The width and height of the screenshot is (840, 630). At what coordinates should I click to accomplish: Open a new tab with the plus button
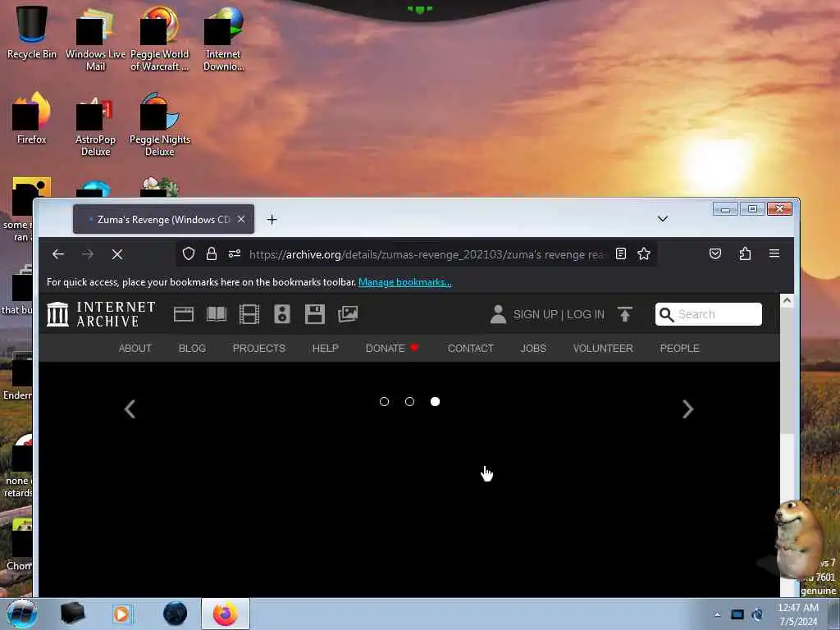(x=272, y=219)
